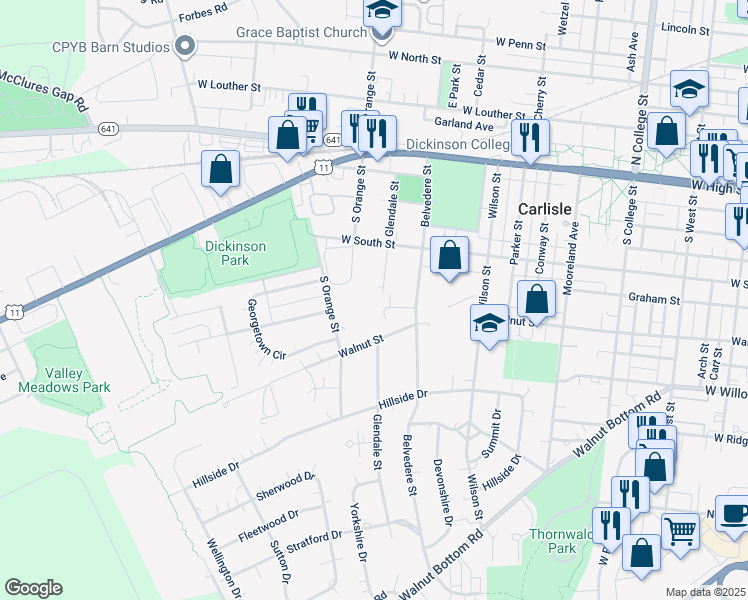Screen dimensions: 748x600
Task: Select the Lincoln St label
Action: click(685, 29)
